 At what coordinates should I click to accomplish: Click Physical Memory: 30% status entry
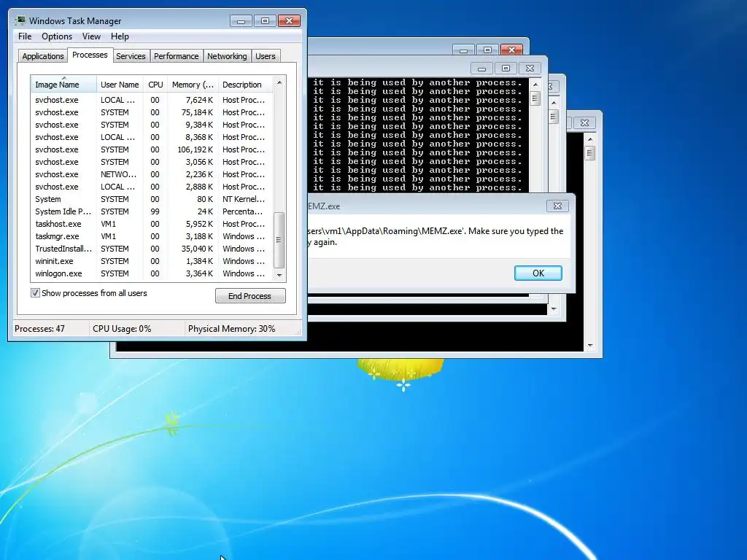[231, 329]
